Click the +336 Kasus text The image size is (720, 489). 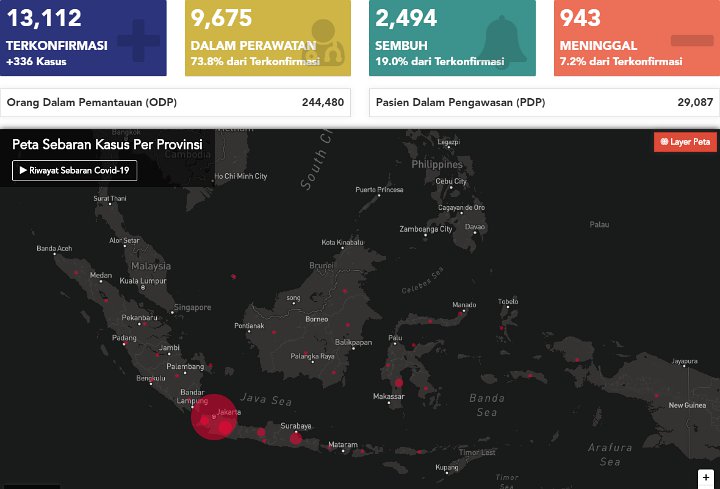36,61
